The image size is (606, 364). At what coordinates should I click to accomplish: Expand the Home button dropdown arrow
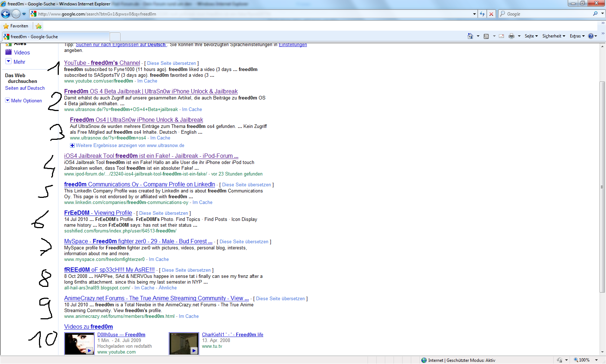click(x=478, y=36)
